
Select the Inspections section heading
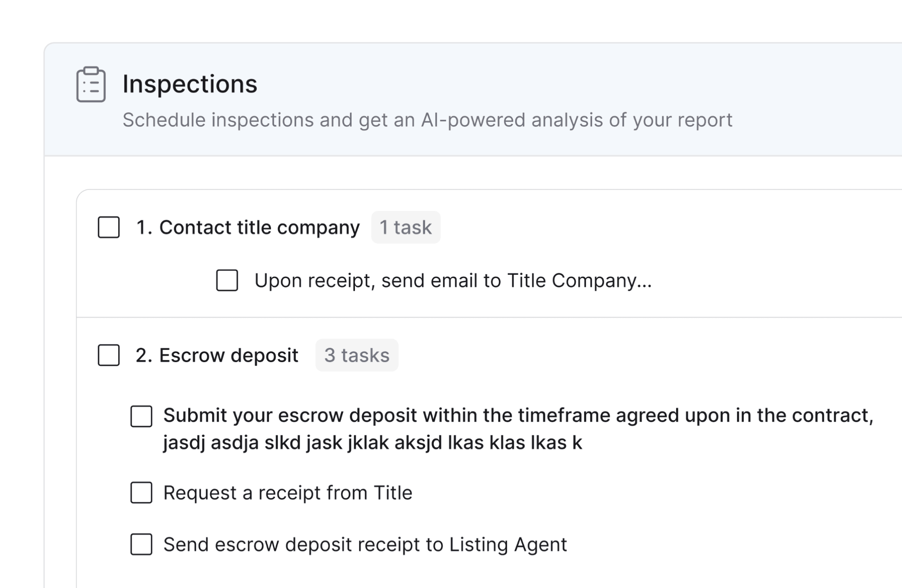pos(190,84)
